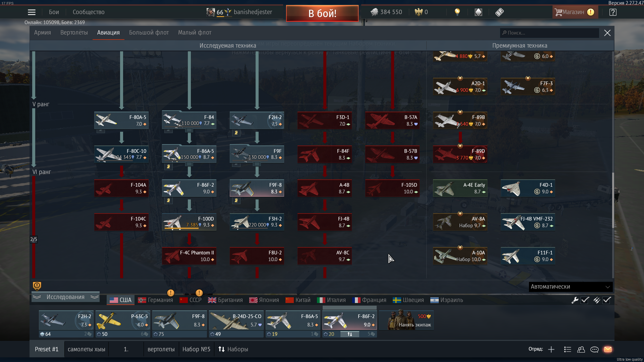Open the chat bubble icon
This screenshot has width=644, height=362.
594,350
